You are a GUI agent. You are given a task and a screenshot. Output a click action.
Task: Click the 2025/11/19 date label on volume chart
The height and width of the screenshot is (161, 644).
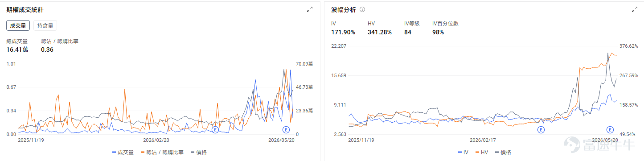click(x=31, y=140)
